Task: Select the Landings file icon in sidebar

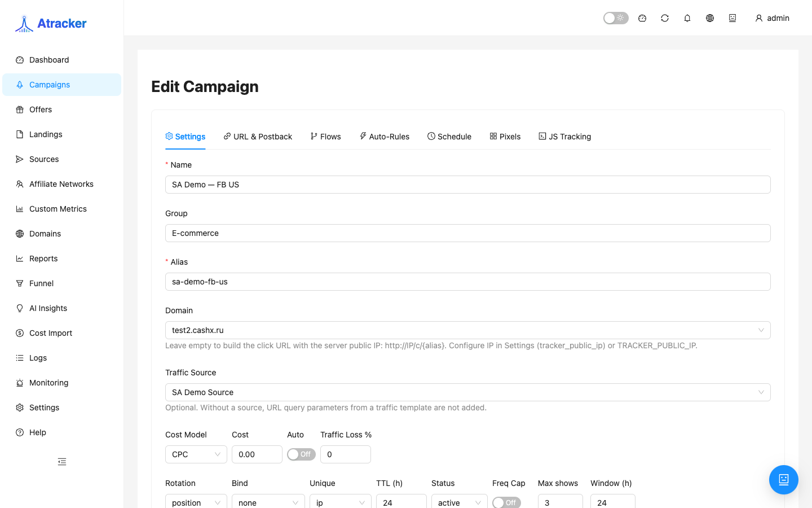Action: pyautogui.click(x=20, y=134)
